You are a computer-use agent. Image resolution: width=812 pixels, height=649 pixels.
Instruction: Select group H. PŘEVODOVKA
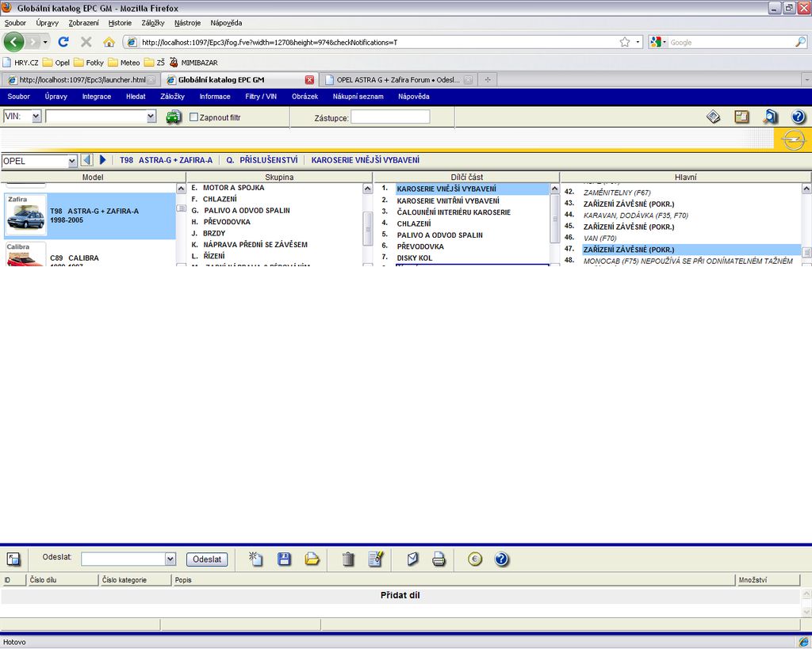click(x=220, y=222)
